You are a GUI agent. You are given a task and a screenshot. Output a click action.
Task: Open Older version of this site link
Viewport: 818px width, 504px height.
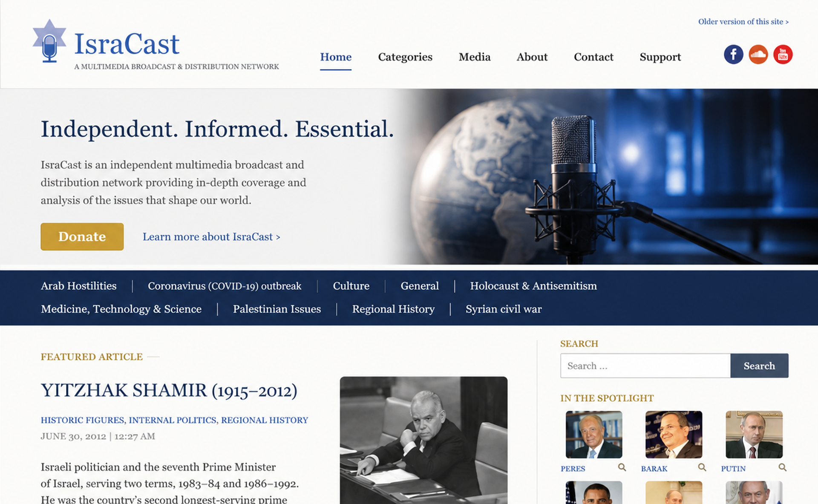coord(743,22)
